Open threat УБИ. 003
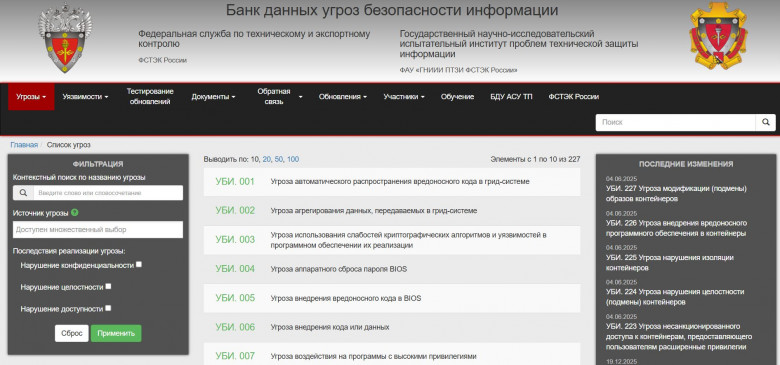The height and width of the screenshot is (365, 780). tap(391, 240)
